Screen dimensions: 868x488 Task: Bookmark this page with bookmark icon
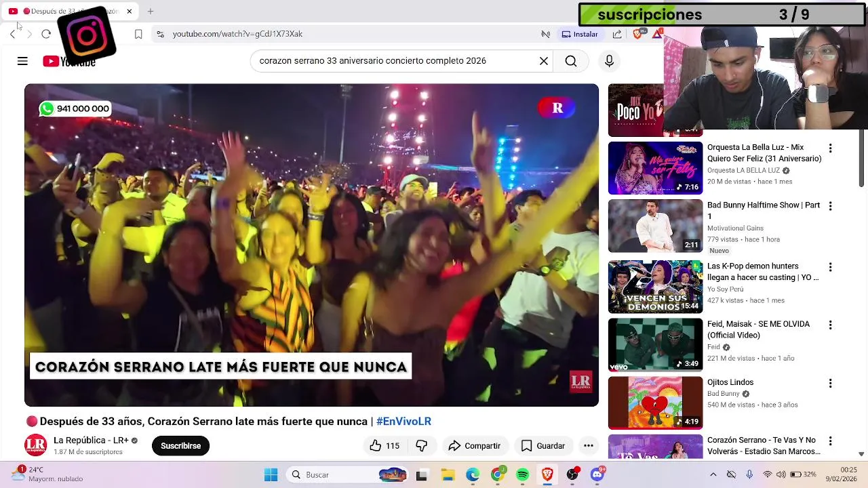138,34
